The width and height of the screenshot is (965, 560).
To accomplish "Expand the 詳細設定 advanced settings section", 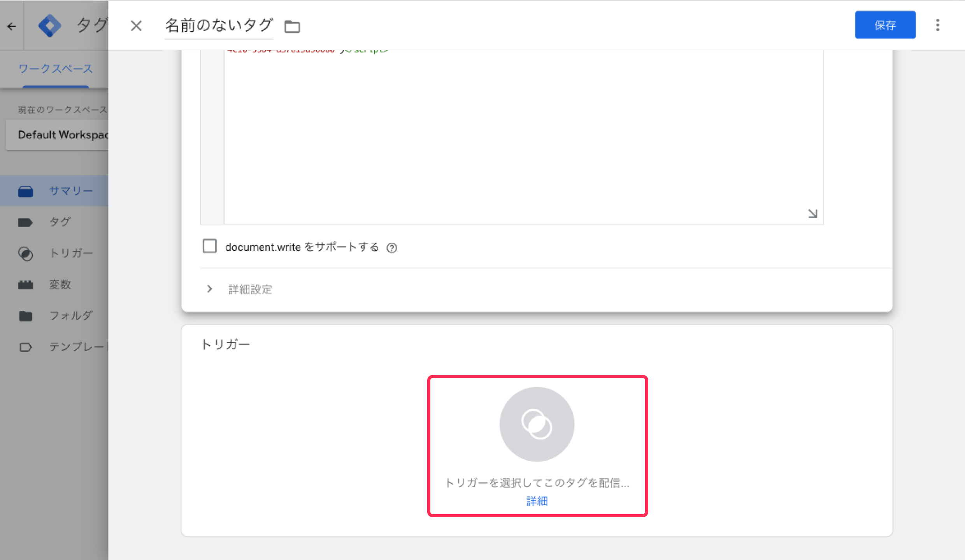I will (249, 289).
